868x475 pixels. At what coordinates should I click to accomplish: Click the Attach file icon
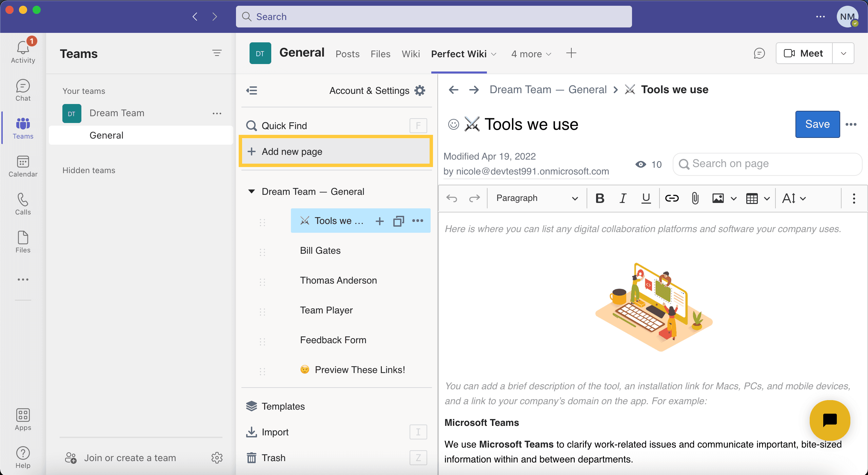694,198
